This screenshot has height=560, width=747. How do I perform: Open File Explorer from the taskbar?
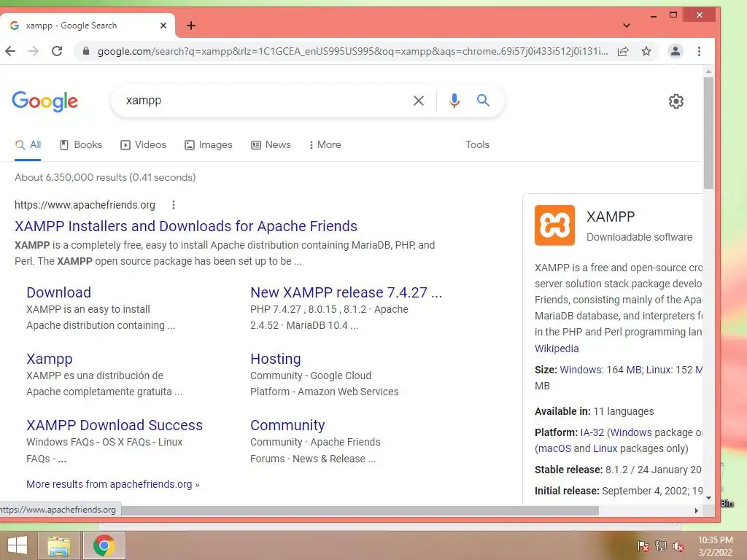click(59, 545)
